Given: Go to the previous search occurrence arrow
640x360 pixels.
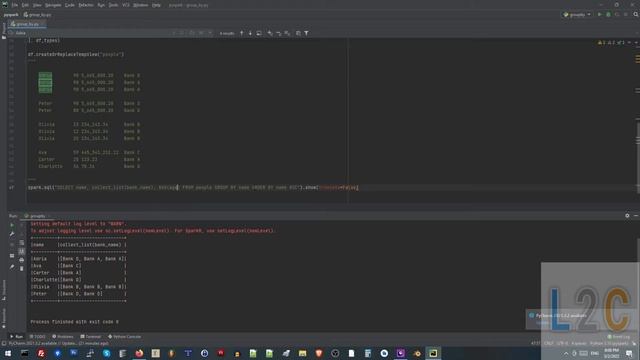Looking at the screenshot, I should tap(242, 33).
